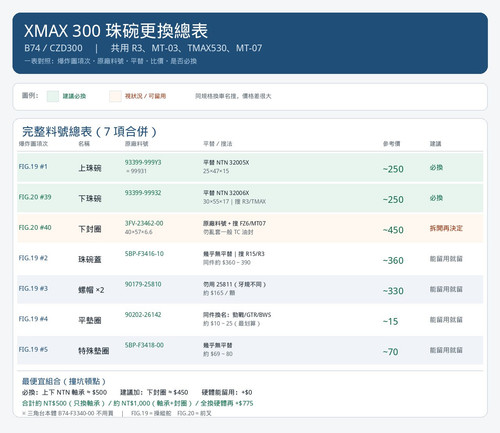Viewport: 500px width, 433px height.
Task: Click part number 3FV-23462-00
Action: [x=144, y=223]
